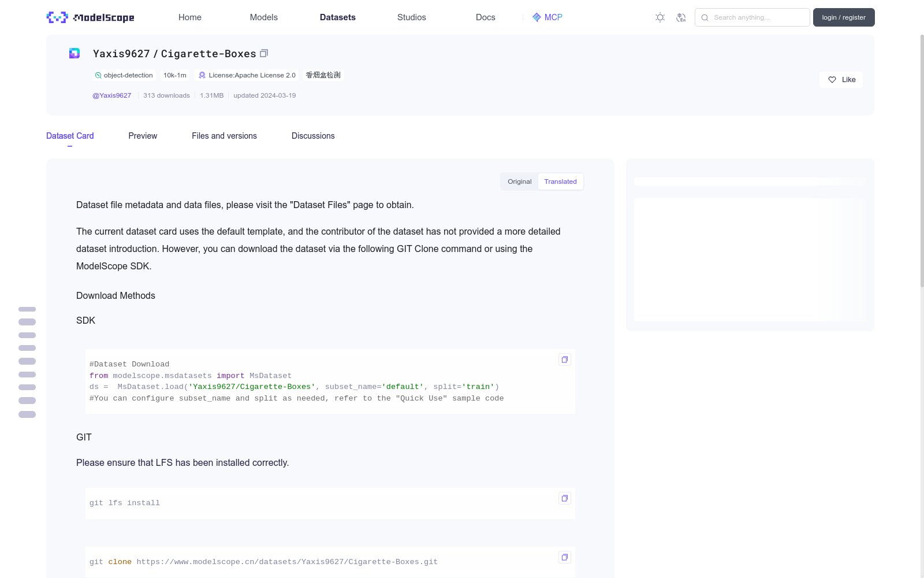The width and height of the screenshot is (924, 578).
Task: Select the Translated view option
Action: coord(560,181)
